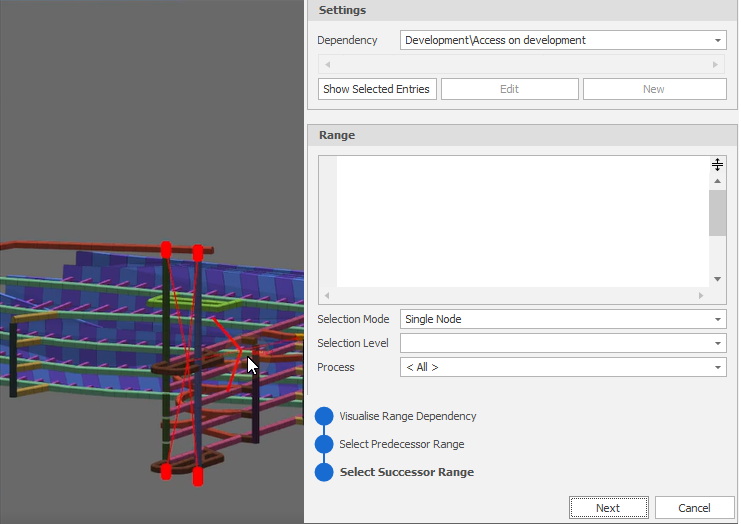Click inside the empty Range list area
Viewport: 741px width, 524px height.
click(522, 221)
